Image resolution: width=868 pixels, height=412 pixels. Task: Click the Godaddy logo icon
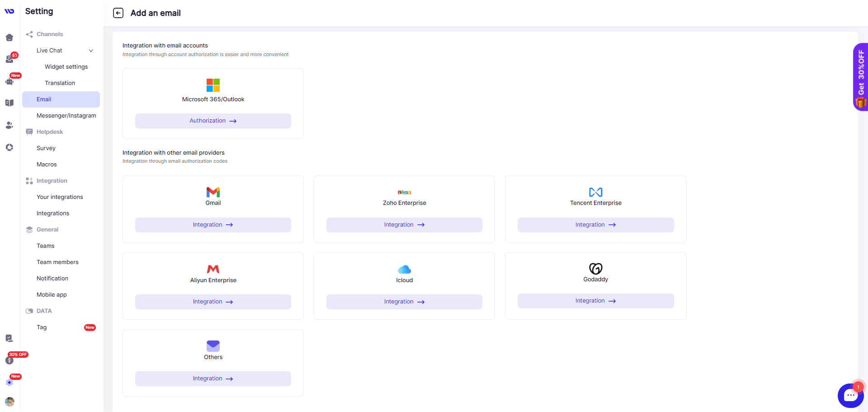click(595, 269)
